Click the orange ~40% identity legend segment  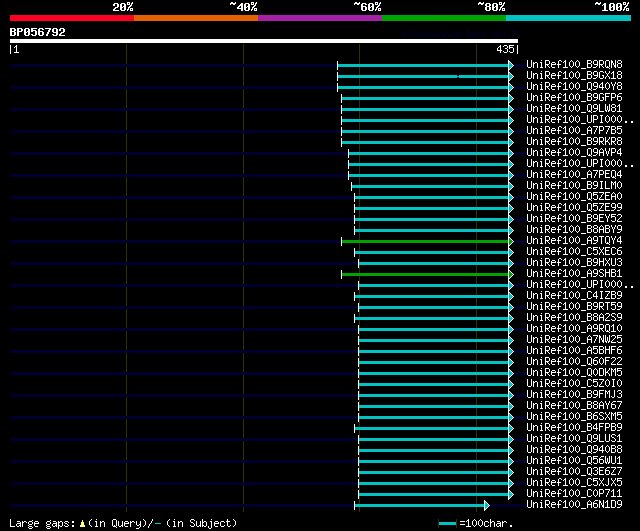coord(196,18)
